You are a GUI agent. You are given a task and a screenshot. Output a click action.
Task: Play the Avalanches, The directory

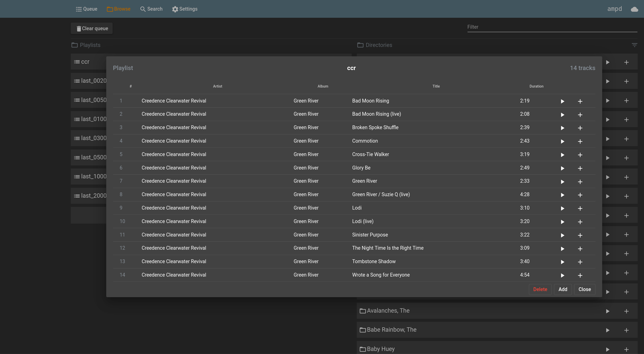(608, 311)
